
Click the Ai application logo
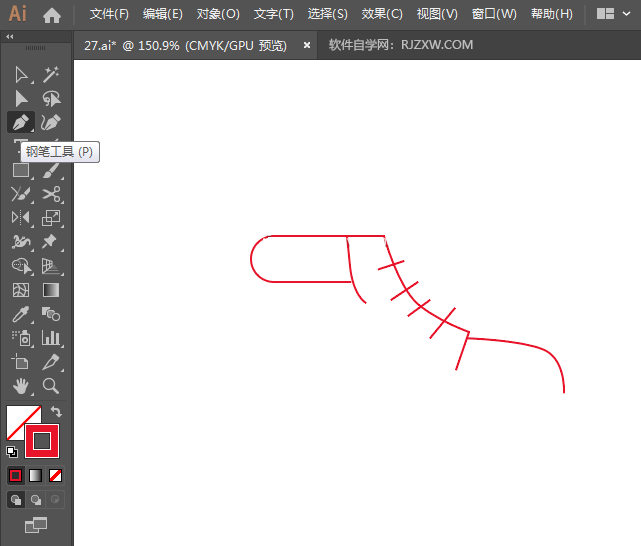click(17, 13)
